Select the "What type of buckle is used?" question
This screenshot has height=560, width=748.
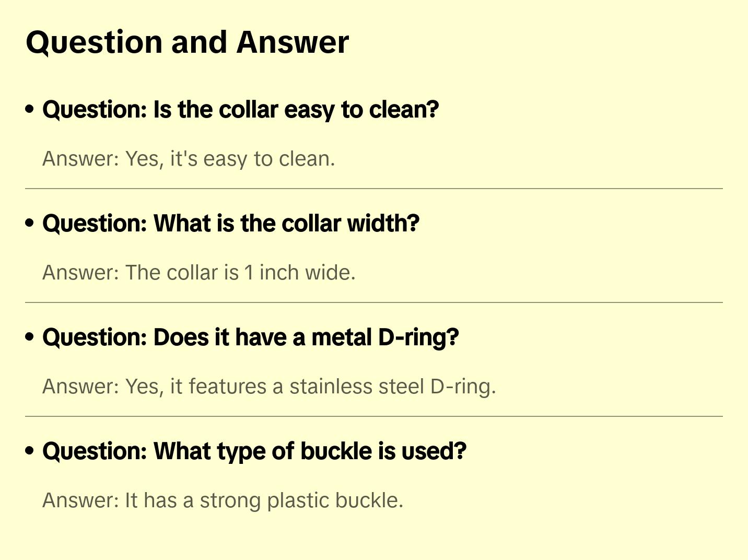(x=254, y=451)
